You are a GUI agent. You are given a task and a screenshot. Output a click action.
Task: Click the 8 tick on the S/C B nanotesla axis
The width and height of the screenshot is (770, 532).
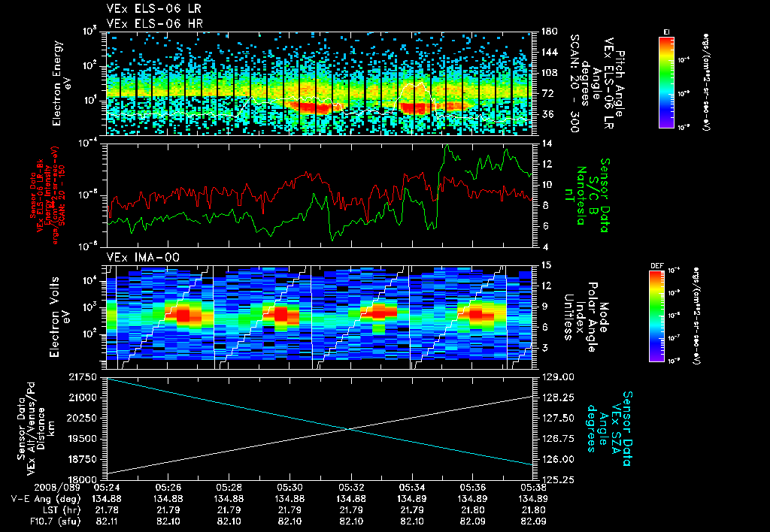click(x=543, y=205)
